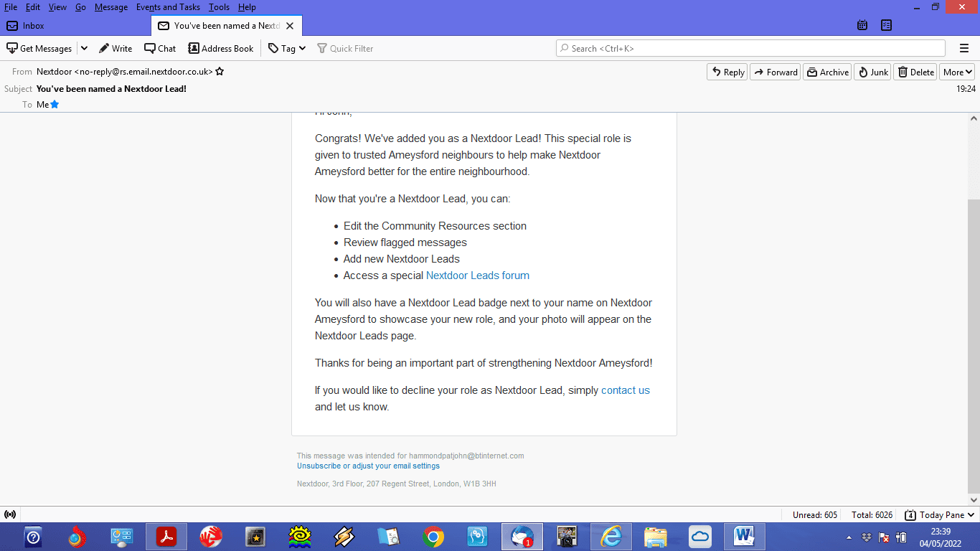
Task: Open the Message menu
Action: tap(111, 7)
